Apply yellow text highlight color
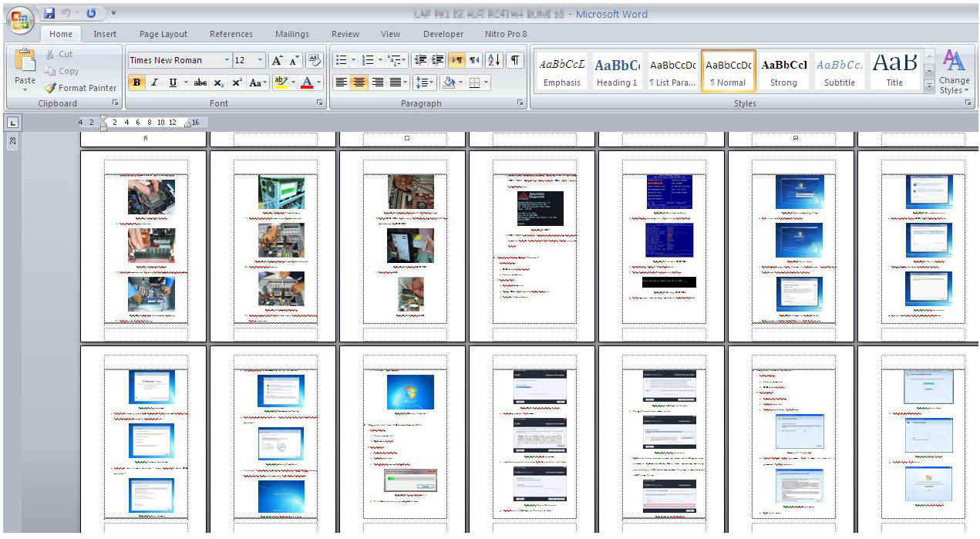The width and height of the screenshot is (980, 539). coord(280,83)
